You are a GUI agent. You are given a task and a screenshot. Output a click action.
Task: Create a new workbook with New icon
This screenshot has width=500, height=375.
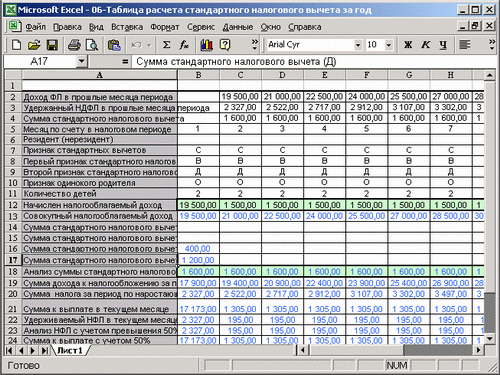click(16, 45)
